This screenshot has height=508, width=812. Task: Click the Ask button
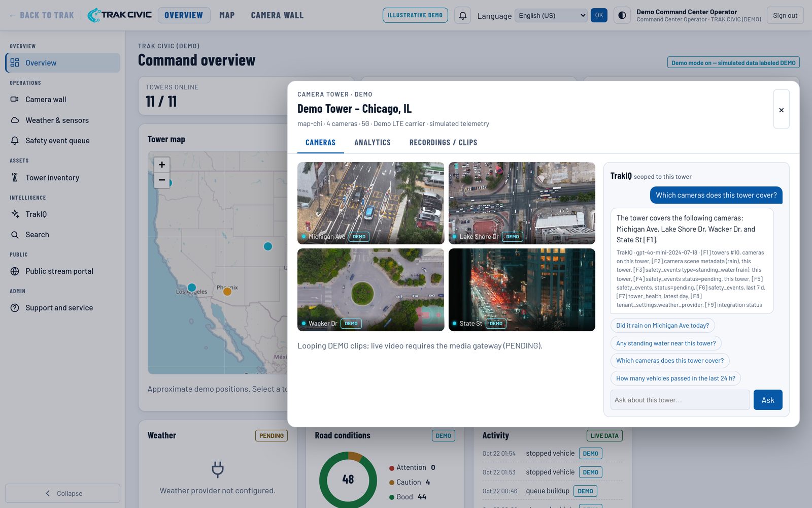click(768, 400)
